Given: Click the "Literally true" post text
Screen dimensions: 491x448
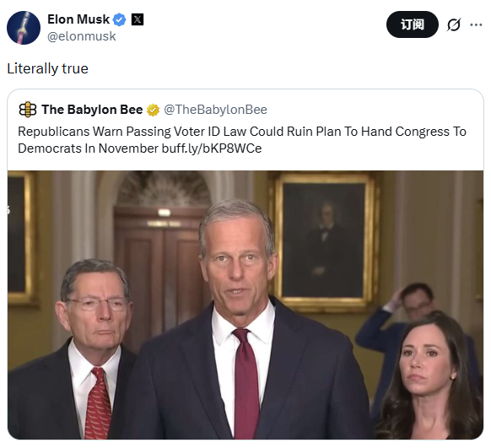Looking at the screenshot, I should (x=47, y=68).
